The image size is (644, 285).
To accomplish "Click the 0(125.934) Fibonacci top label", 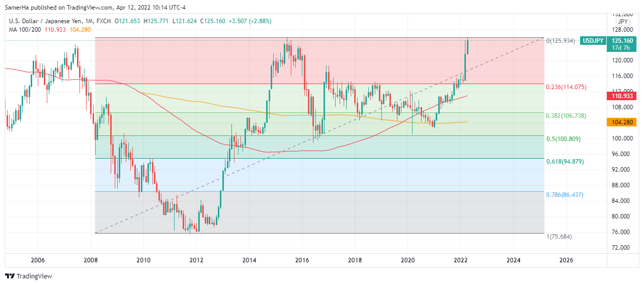I will coord(560,40).
